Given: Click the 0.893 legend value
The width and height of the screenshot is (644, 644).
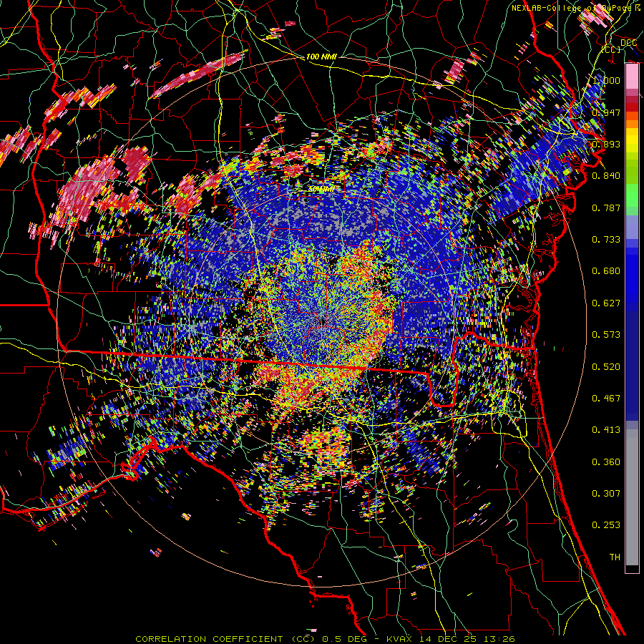Looking at the screenshot, I should click(x=606, y=144).
